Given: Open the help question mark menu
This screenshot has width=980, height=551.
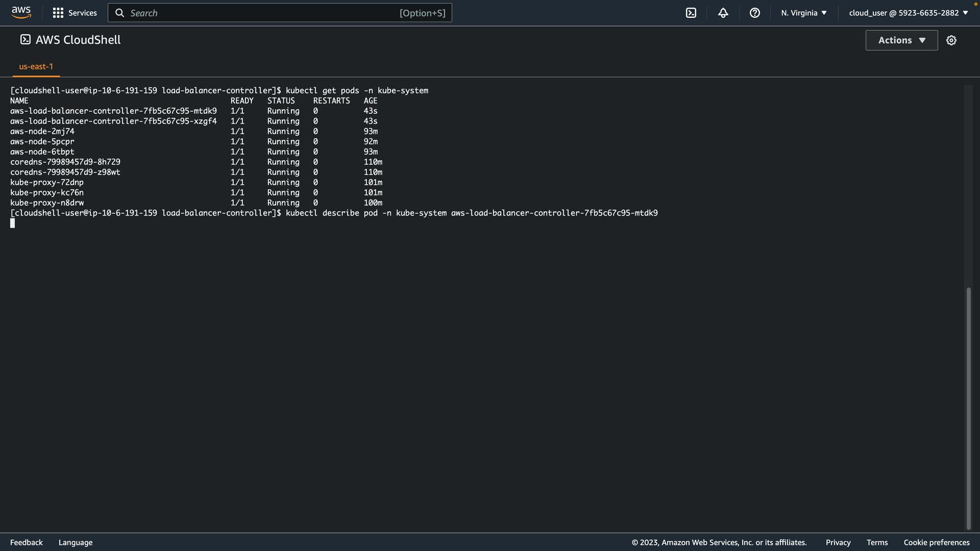Looking at the screenshot, I should (x=754, y=13).
